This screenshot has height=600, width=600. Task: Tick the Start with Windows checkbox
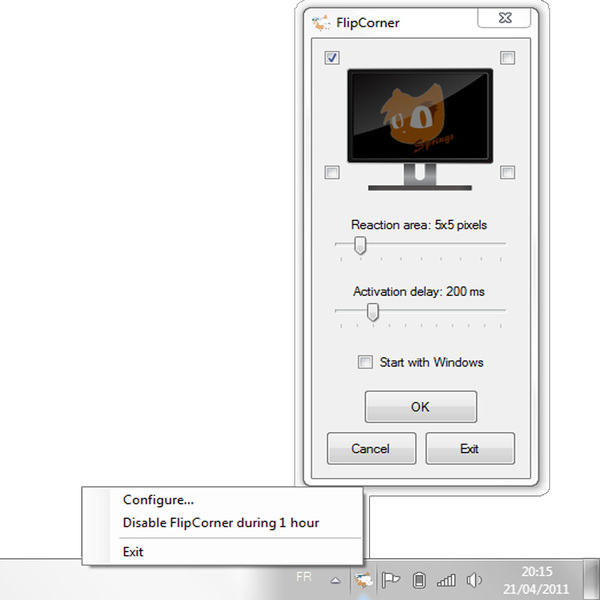365,362
